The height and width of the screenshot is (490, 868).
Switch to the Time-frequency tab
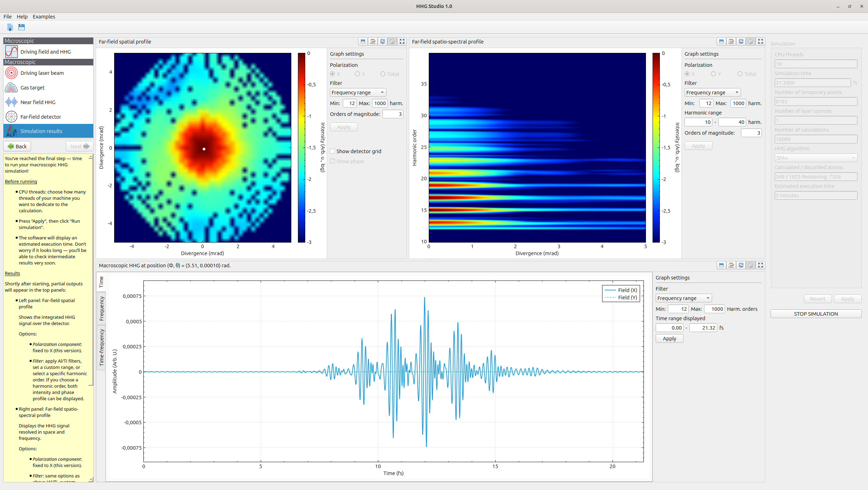[102, 347]
